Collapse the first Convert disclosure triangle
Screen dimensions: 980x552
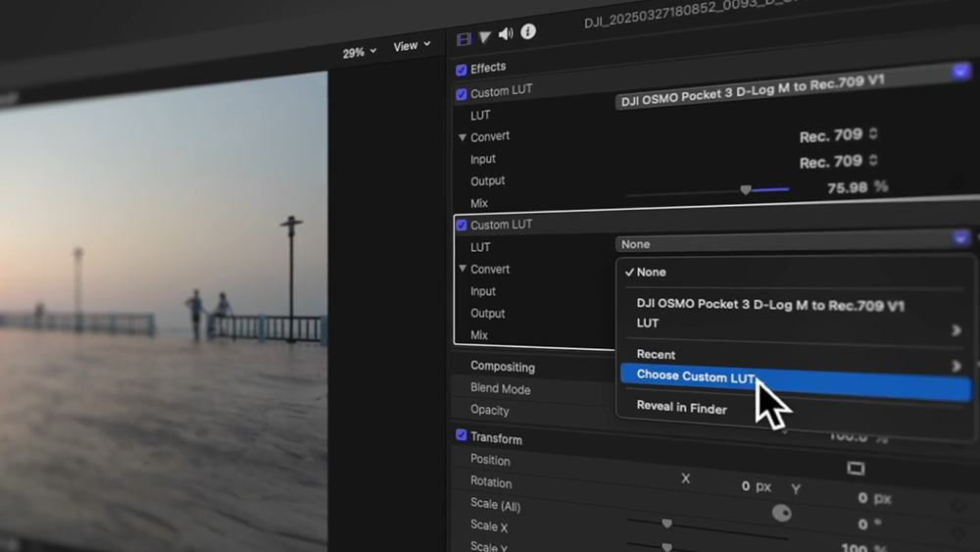point(463,137)
